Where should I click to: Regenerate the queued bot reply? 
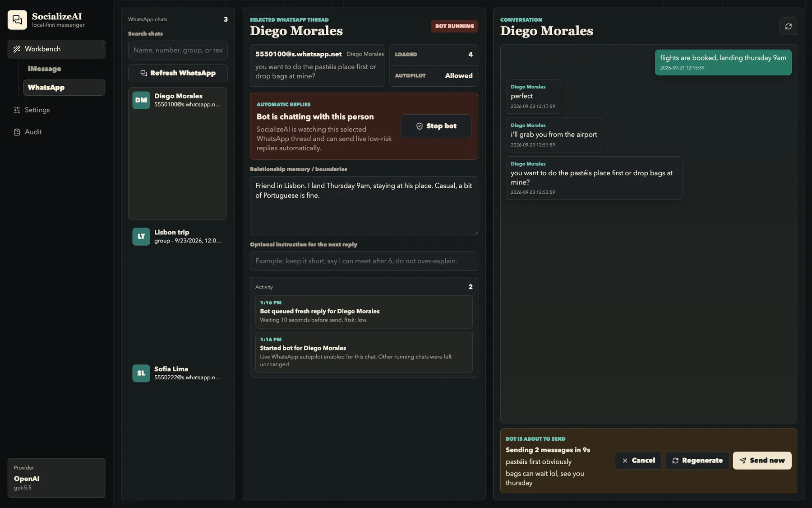(x=697, y=461)
